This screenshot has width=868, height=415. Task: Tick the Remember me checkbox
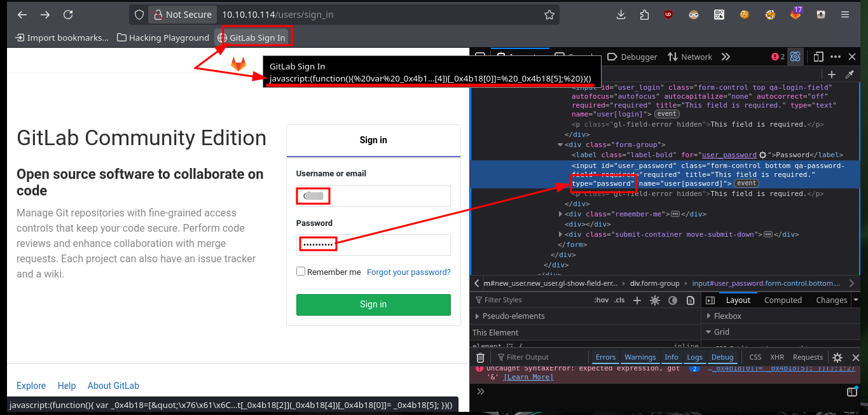pyautogui.click(x=301, y=272)
